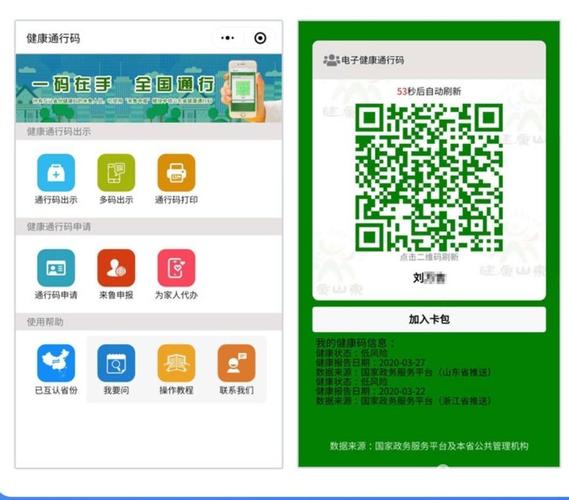Select the 通行码申请 ID card icon
The image size is (569, 500).
[56, 268]
